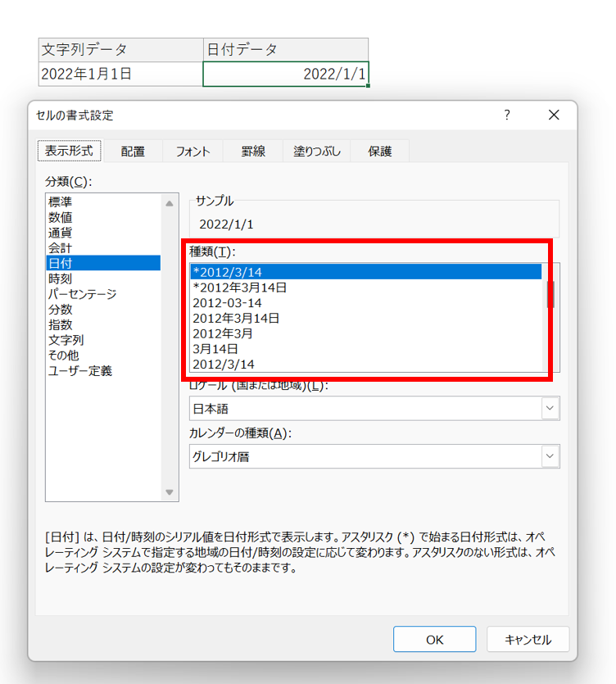The image size is (616, 684).
Task: Click category list scroll down arrow
Action: click(x=170, y=492)
